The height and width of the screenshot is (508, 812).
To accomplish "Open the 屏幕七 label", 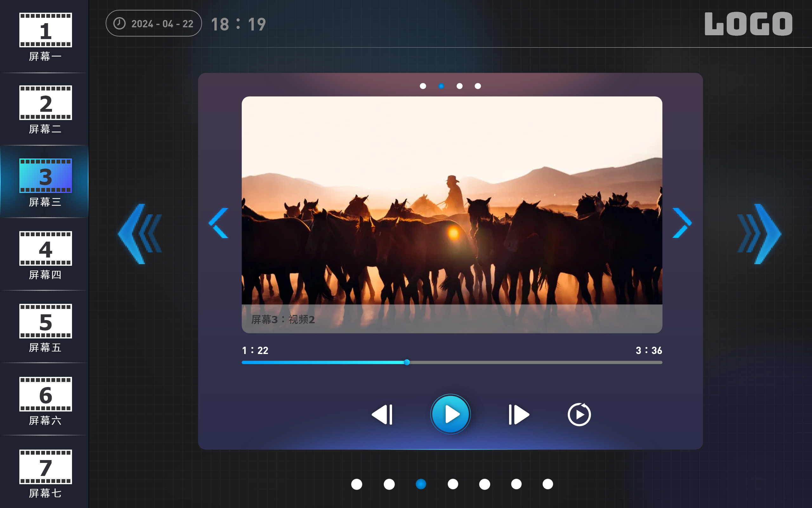I will click(45, 493).
